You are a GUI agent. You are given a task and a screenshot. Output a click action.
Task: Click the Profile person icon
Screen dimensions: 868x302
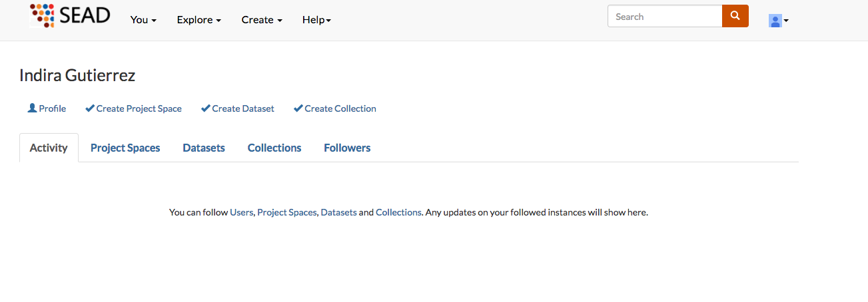pyautogui.click(x=32, y=108)
